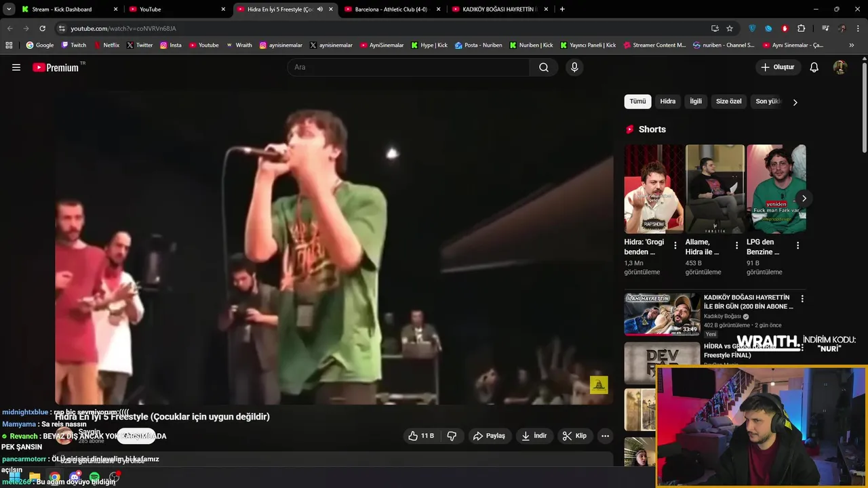Open Windows Start button on taskbar
This screenshot has height=488, width=868.
(14, 477)
